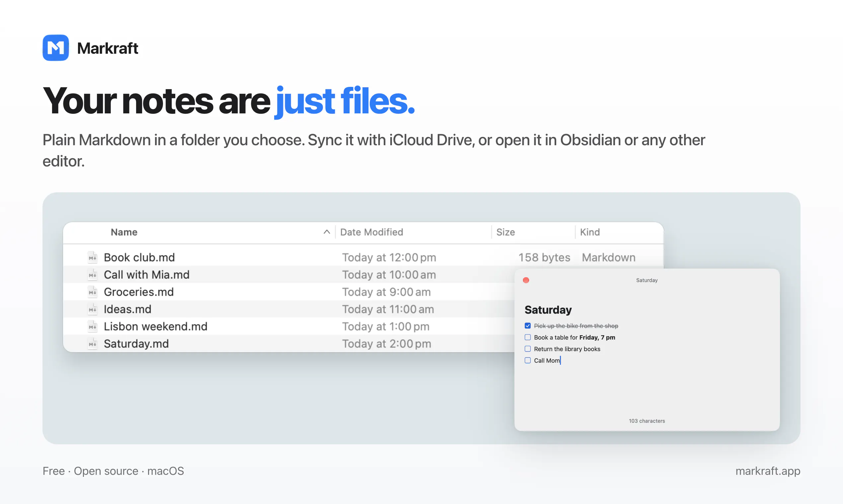Click the 'Today at 10:00 am' date cell
Viewport: 843px width, 504px height.
tap(389, 275)
